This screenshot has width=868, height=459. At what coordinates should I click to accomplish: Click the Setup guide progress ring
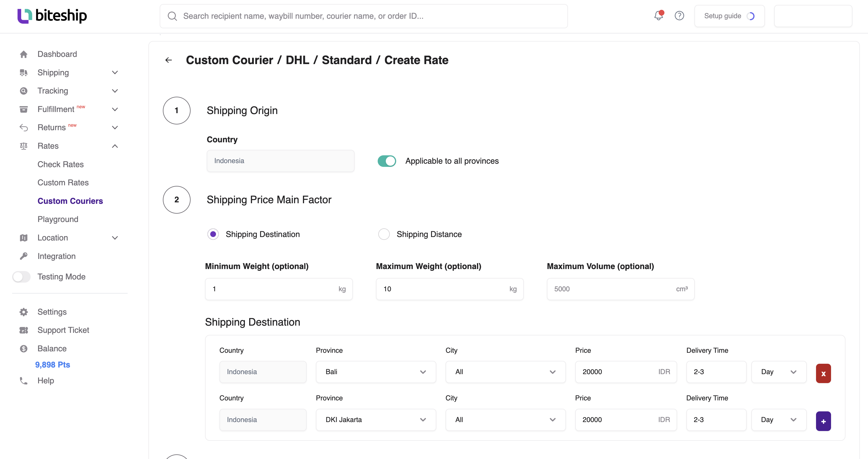751,16
